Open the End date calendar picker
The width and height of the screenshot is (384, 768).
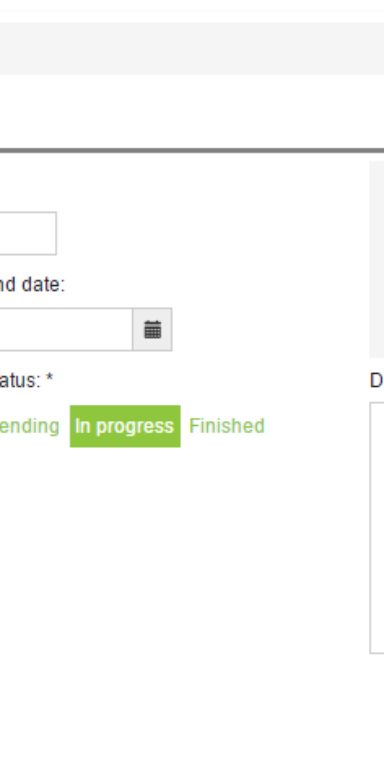[x=152, y=330]
